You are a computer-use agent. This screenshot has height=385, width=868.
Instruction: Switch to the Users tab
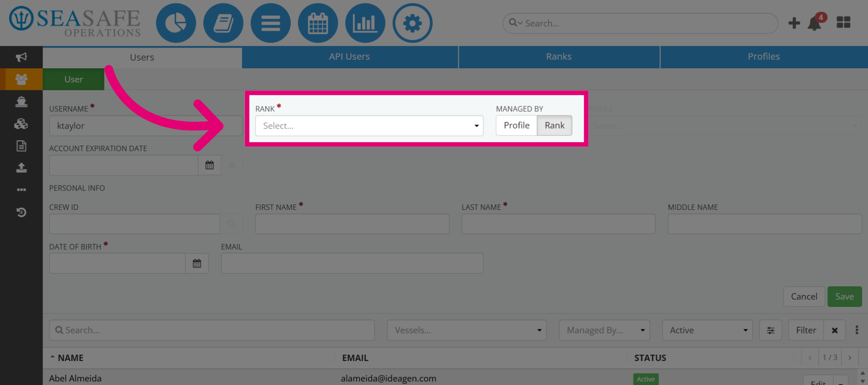tap(142, 57)
